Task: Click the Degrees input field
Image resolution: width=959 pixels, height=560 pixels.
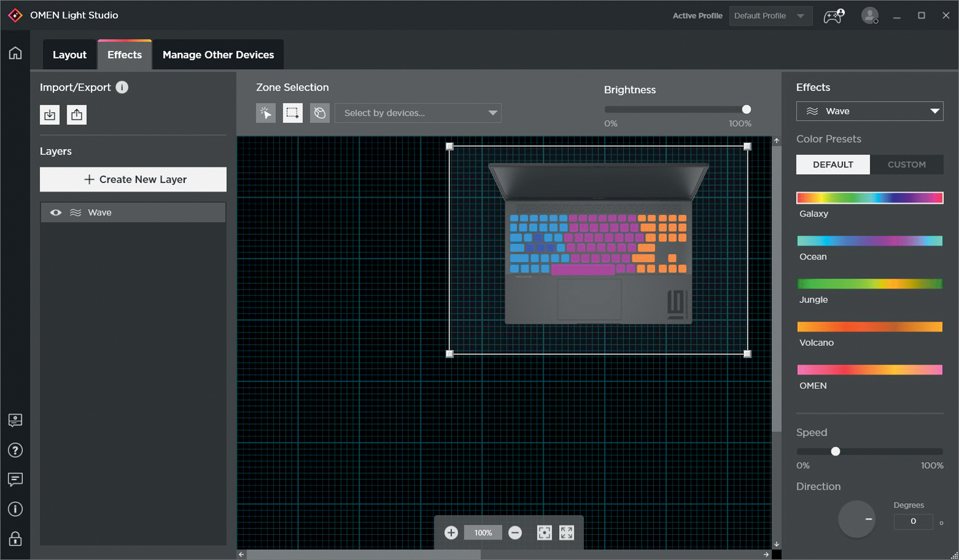Action: (x=913, y=521)
